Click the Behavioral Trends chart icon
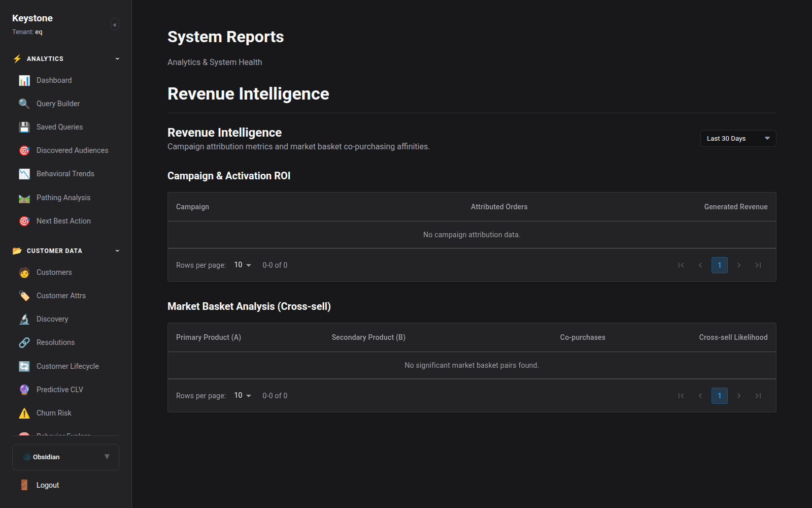The width and height of the screenshot is (812, 508). pos(24,174)
